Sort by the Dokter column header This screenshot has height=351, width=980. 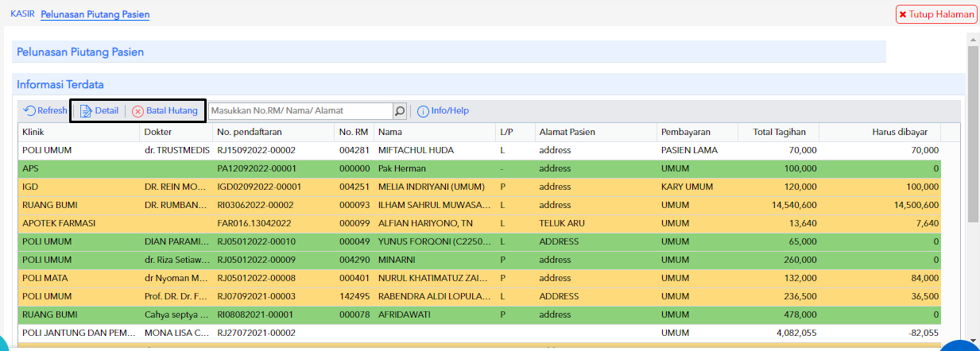point(176,132)
